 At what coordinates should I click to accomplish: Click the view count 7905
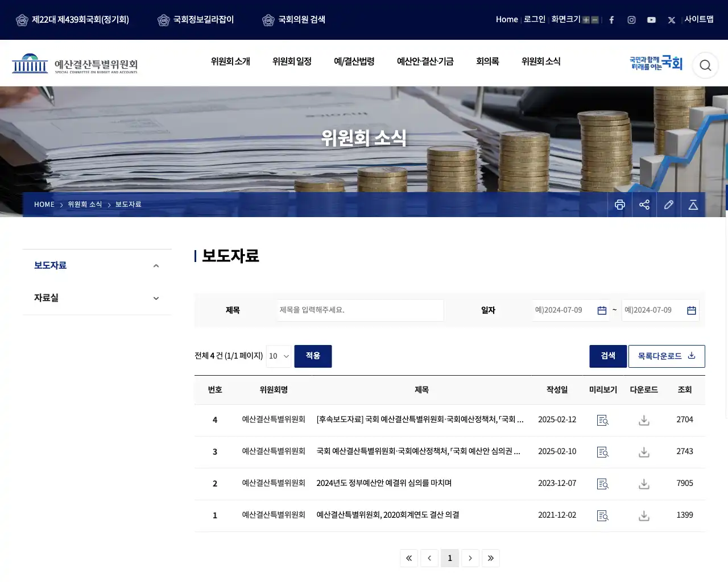pyautogui.click(x=685, y=483)
